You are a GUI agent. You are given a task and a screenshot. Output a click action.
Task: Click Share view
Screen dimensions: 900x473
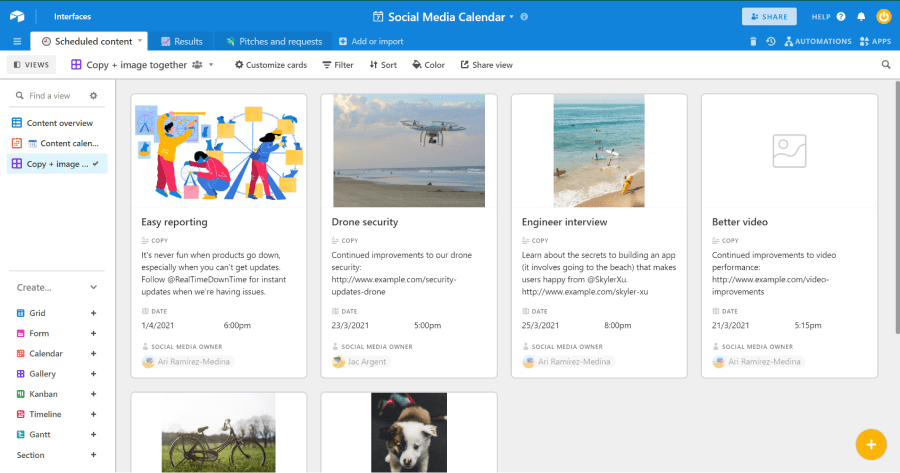(486, 65)
